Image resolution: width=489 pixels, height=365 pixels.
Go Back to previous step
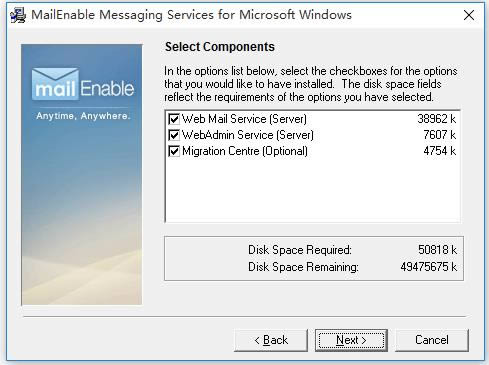[x=271, y=340]
